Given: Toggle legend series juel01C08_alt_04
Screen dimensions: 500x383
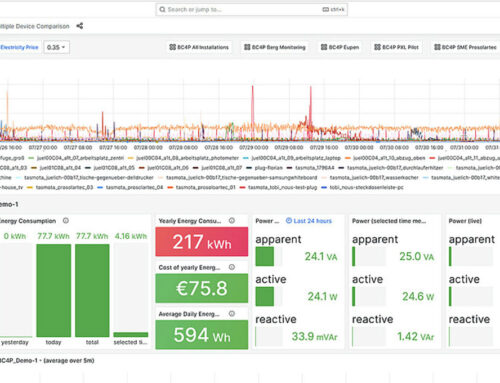Looking at the screenshot, I should (x=60, y=168).
